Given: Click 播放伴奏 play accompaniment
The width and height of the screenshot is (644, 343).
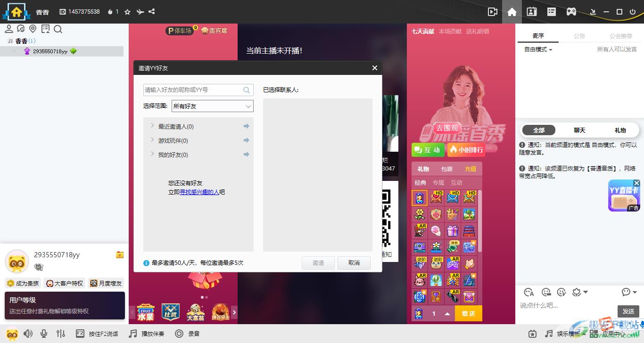Looking at the screenshot, I should click(147, 334).
